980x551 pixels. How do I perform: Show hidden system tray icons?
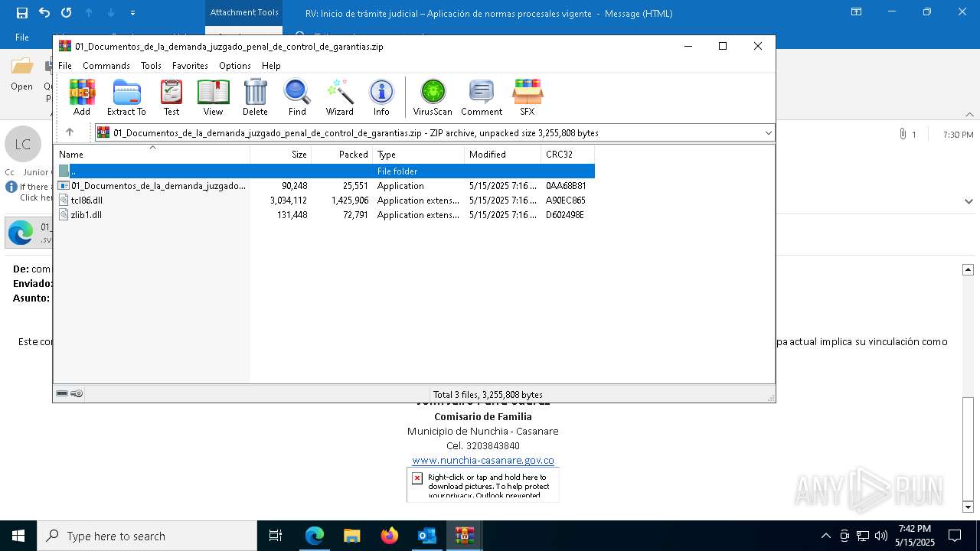(825, 536)
